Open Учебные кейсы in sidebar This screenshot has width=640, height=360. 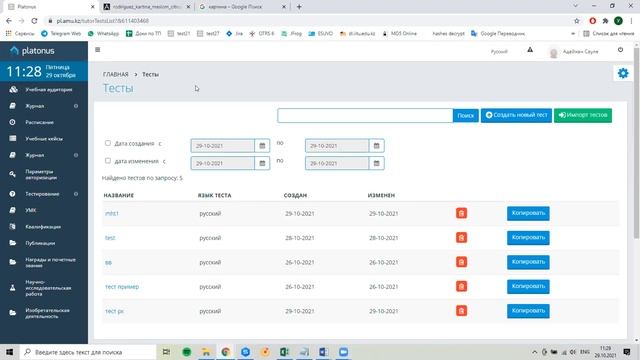(44, 139)
